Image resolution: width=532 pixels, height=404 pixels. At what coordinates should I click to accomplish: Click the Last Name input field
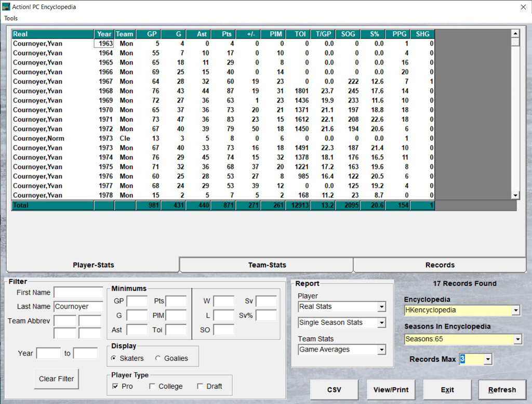(78, 307)
